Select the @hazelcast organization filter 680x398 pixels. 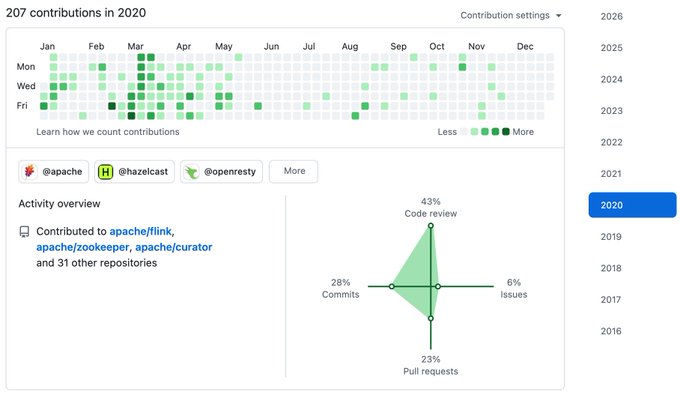[134, 172]
